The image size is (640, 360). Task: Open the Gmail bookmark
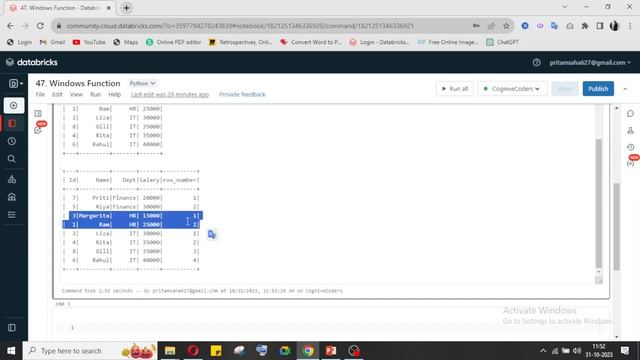[x=52, y=42]
